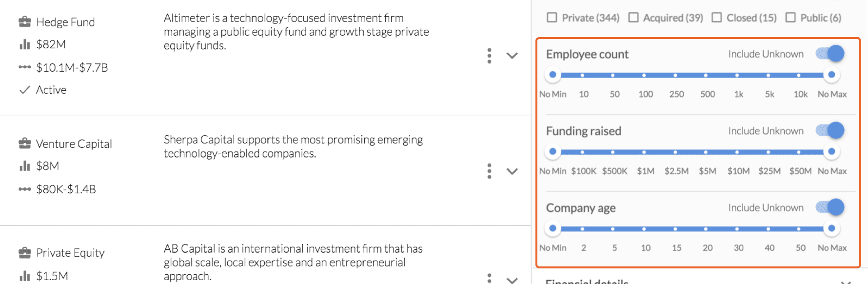The height and width of the screenshot is (284, 868).
Task: Expand the Sherpa Capital row chevron
Action: 512,171
